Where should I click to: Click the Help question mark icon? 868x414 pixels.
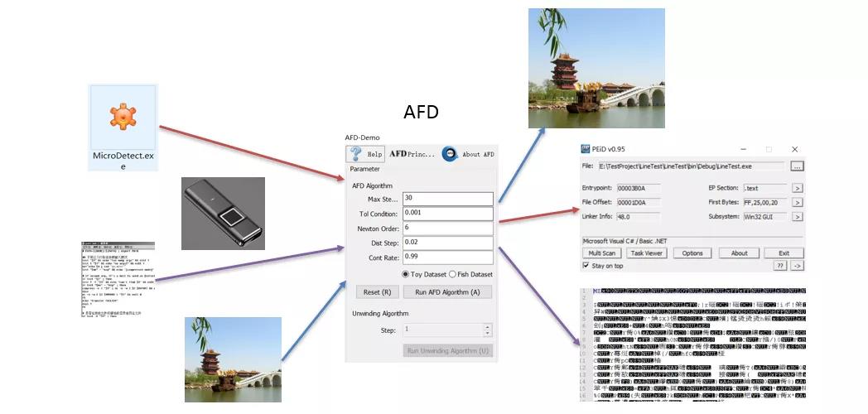[356, 154]
